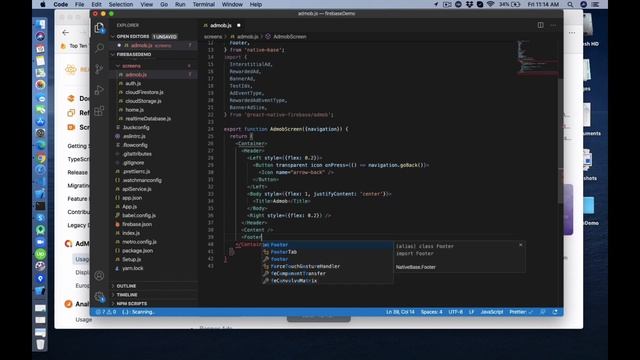
Task: Open cloudStorage.js in explorer
Action: pyautogui.click(x=143, y=101)
